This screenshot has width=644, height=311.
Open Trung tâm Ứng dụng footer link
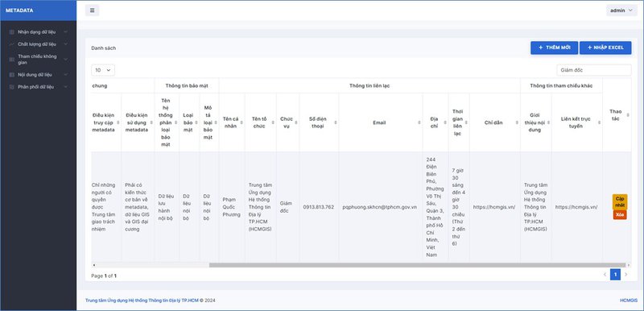pyautogui.click(x=142, y=301)
